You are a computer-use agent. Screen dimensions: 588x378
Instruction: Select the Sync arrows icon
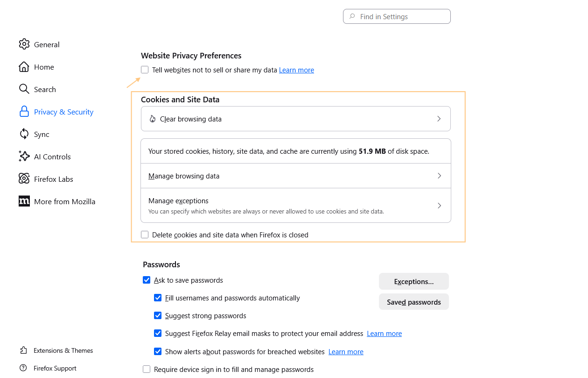[x=24, y=134]
